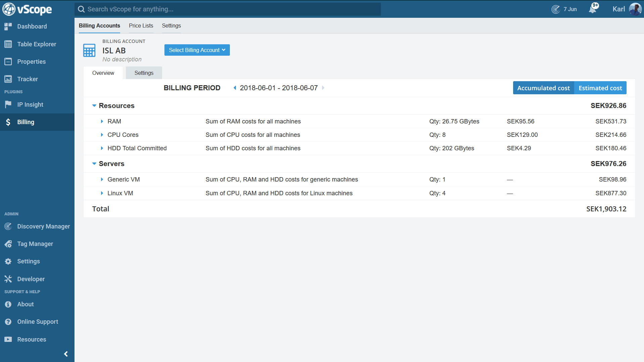Open Discovery Manager link
644x362 pixels.
[x=44, y=226]
